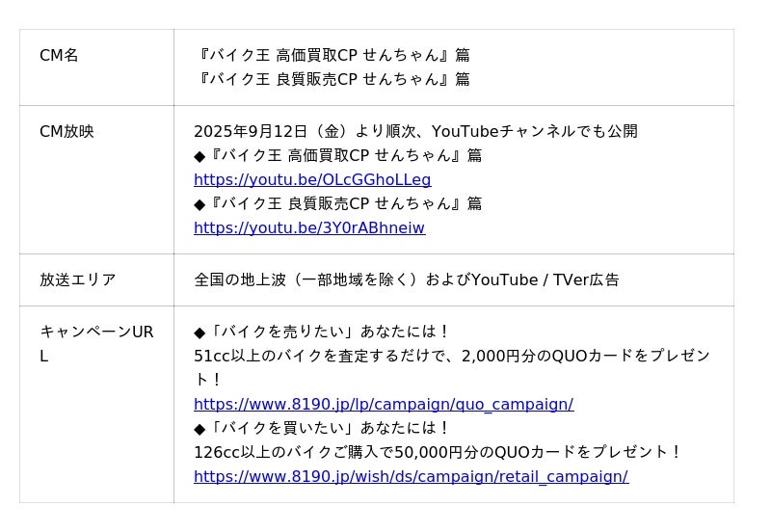Click diamond-bulleted 良質販売CP line under CM放映
The height and width of the screenshot is (532, 771).
[x=337, y=204]
